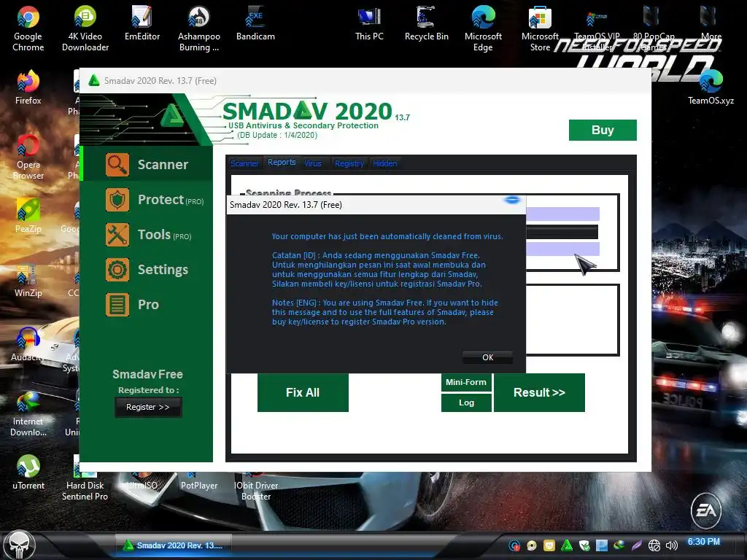Click the Smadav logo in title bar
The height and width of the screenshot is (560, 747).
[94, 80]
